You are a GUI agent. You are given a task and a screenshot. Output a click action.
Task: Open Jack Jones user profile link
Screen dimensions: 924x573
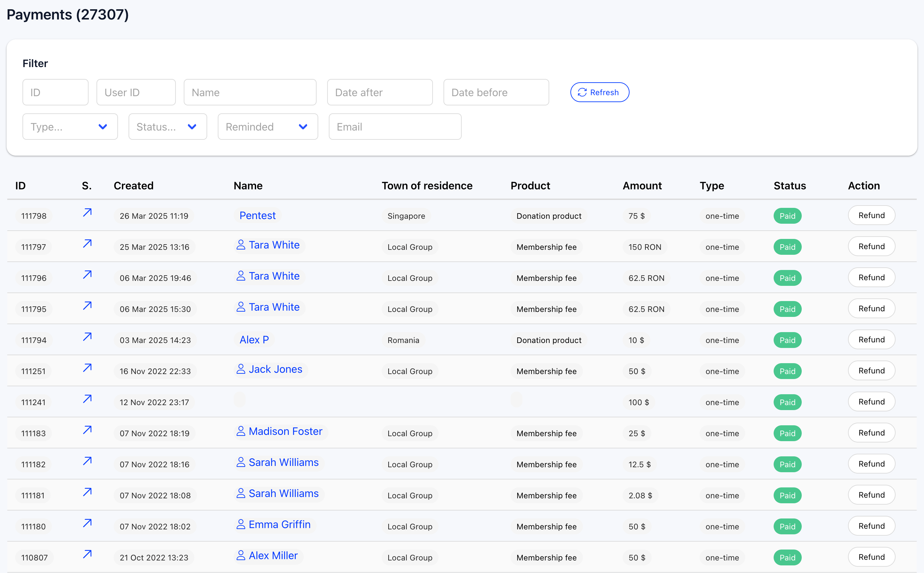click(275, 369)
